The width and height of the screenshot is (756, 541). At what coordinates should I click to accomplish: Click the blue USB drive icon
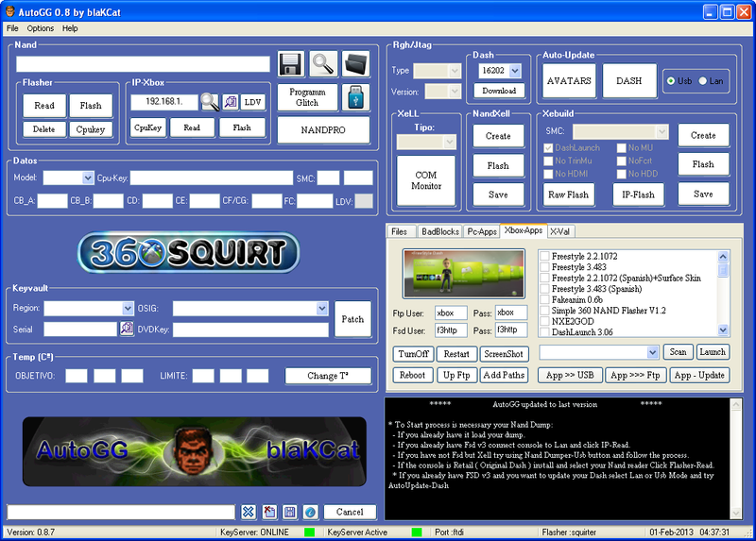tap(355, 97)
